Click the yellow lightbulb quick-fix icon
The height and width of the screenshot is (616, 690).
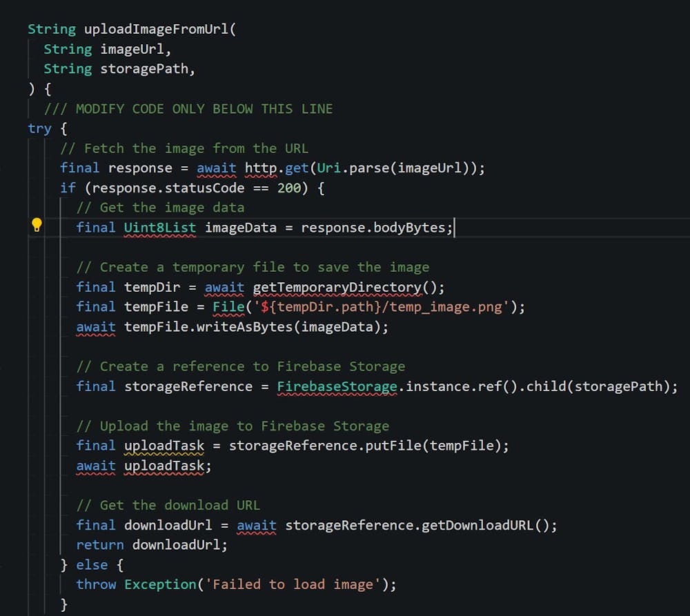coord(37,225)
